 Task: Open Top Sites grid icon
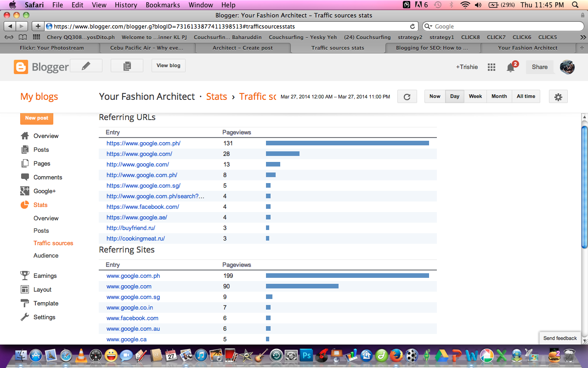[37, 37]
